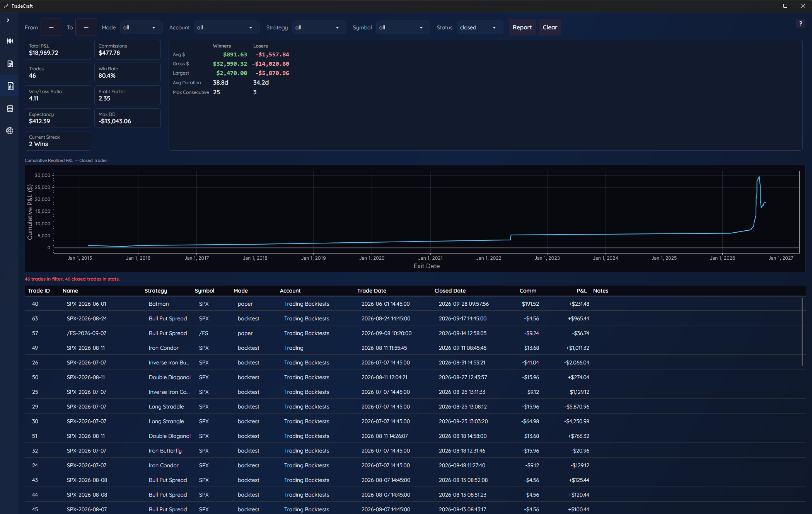Open the trade journal note icon
This screenshot has width=812, height=514.
click(10, 63)
